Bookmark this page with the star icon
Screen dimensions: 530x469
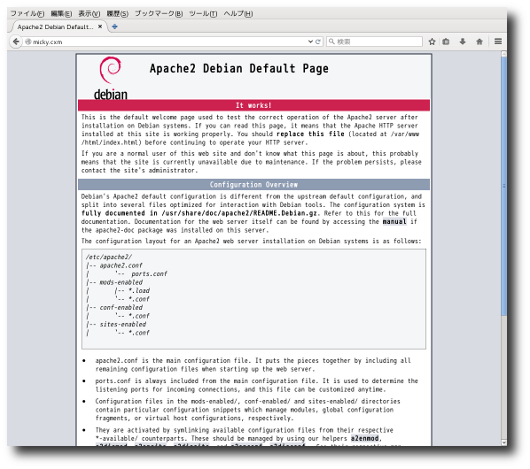[x=432, y=42]
